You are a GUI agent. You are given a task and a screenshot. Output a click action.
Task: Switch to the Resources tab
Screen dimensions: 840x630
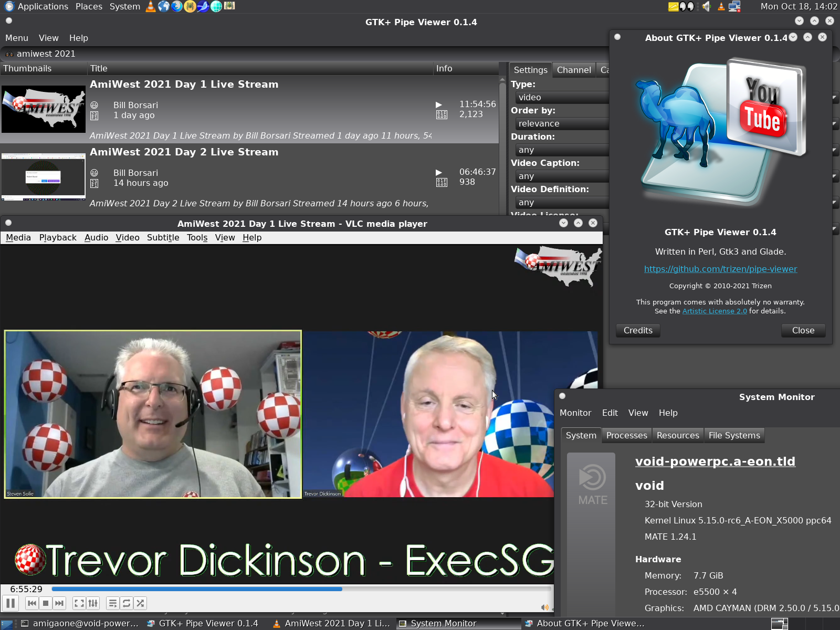[x=678, y=435]
